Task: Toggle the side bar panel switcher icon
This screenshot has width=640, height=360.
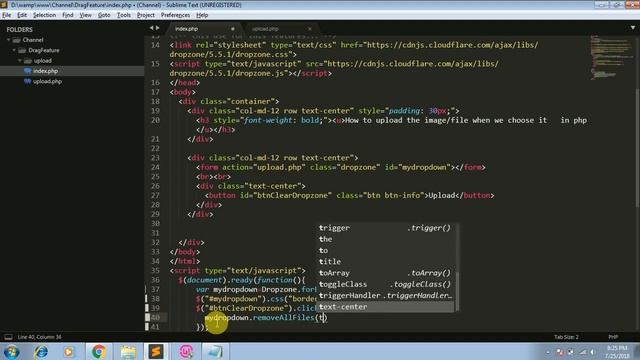Action: [x=8, y=337]
